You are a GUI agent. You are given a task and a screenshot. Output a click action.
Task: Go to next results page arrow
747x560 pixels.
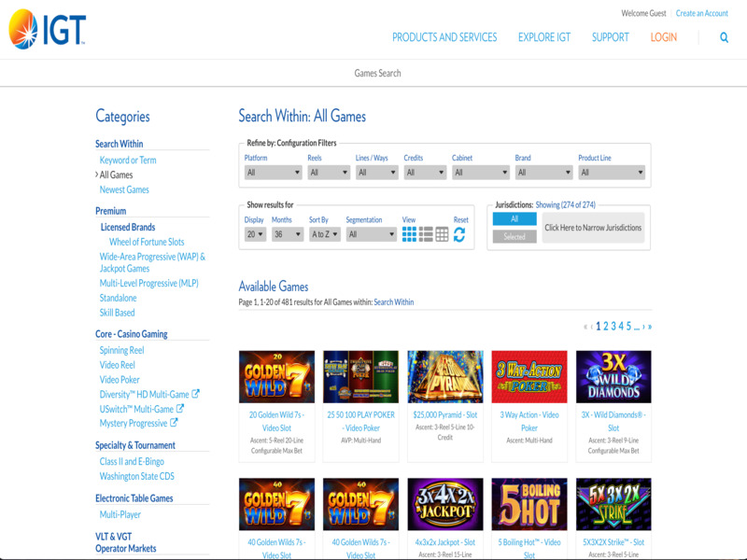pos(642,327)
